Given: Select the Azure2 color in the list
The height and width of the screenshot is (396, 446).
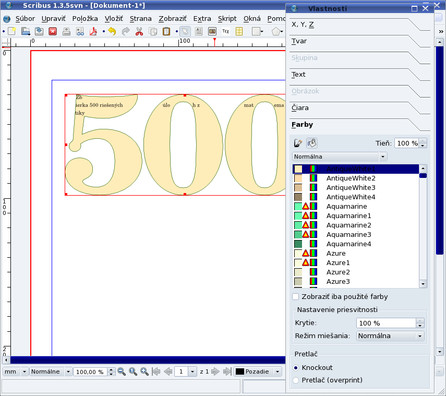Looking at the screenshot, I should [356, 272].
